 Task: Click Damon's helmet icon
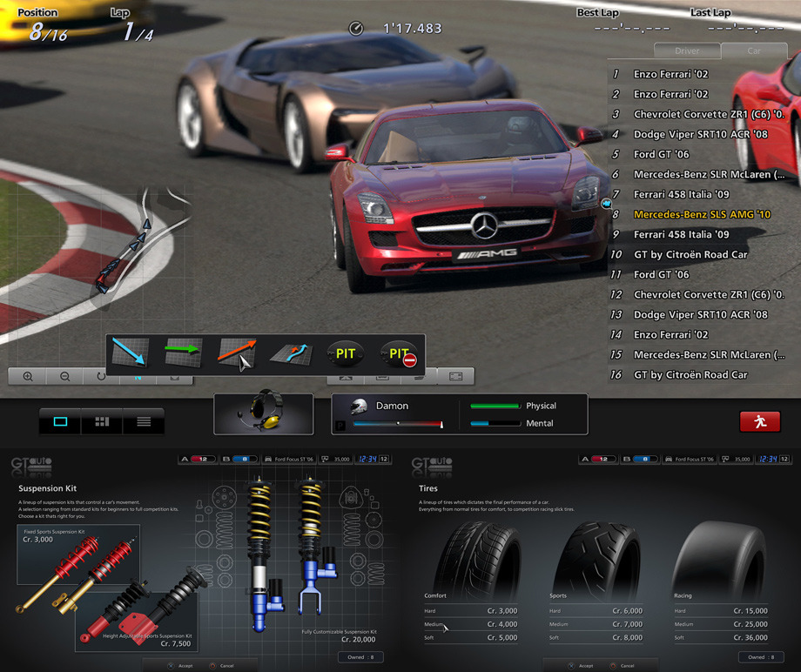click(360, 406)
